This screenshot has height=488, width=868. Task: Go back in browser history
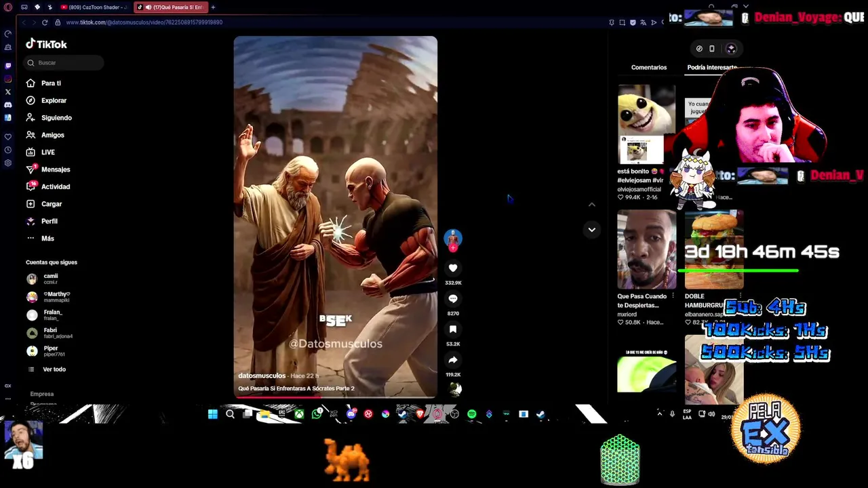coord(24,22)
